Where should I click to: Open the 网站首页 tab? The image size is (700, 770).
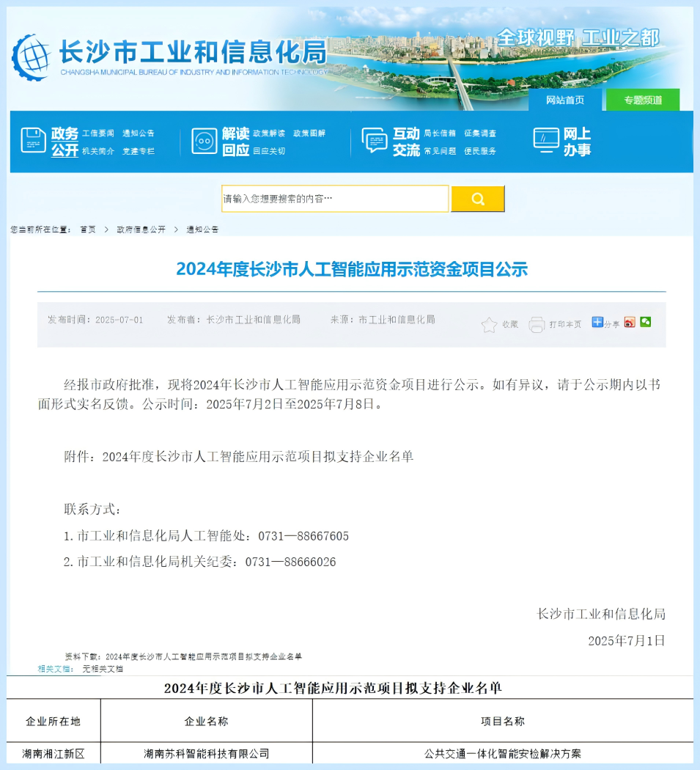[x=565, y=100]
